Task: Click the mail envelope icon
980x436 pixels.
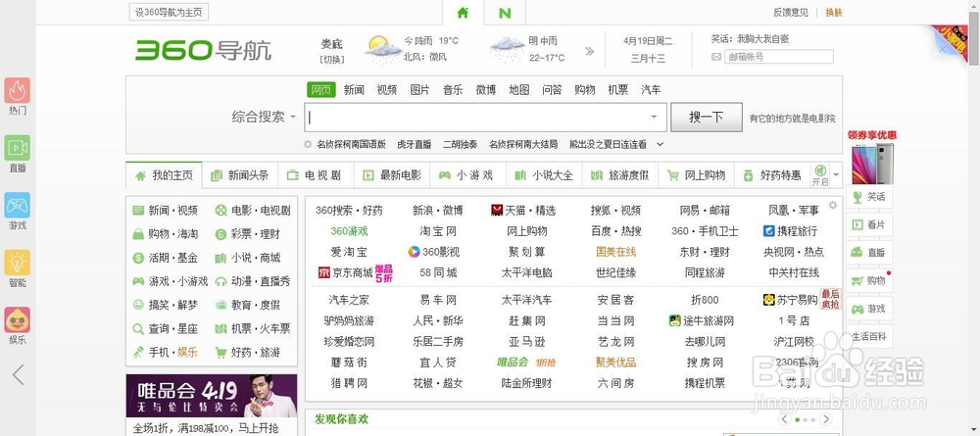Action: coord(716,57)
